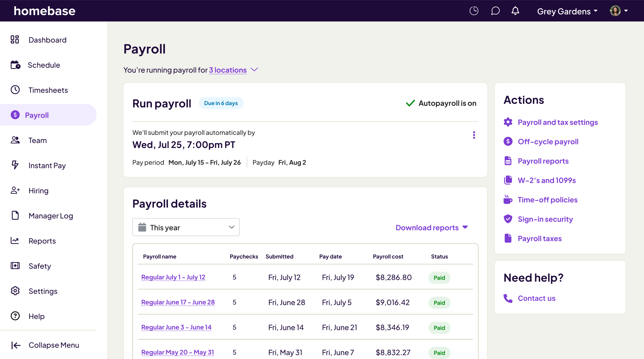644x359 pixels.
Task: Open the Payroll taxes link
Action: [539, 238]
